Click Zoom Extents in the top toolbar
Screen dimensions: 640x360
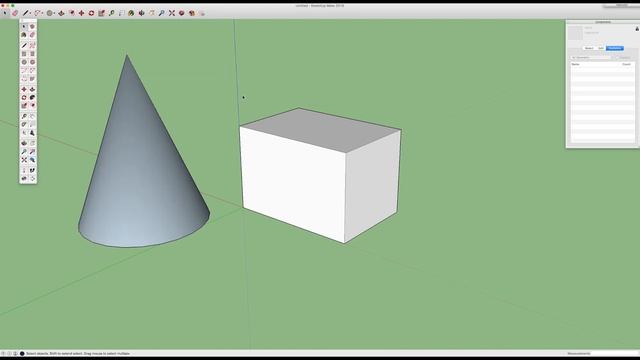171,13
